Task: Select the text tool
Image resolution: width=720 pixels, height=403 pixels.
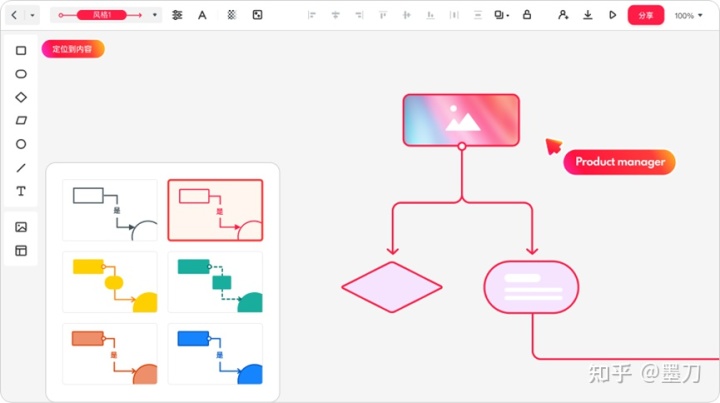Action: [x=21, y=191]
